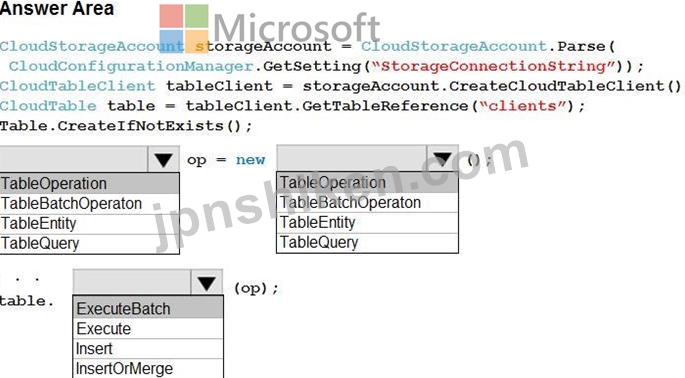685x378 pixels.
Task: Select TableQuery in the left list
Action: coord(90,243)
